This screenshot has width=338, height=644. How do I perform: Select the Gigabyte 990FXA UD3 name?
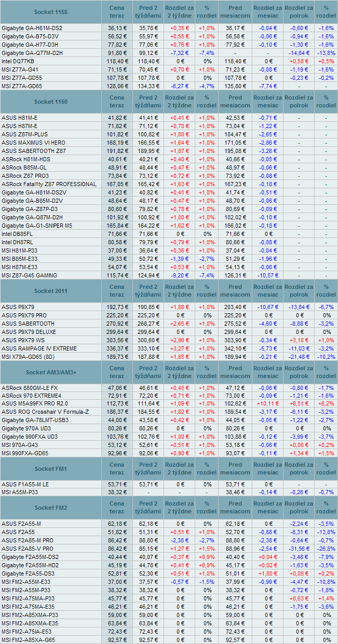coord(30,437)
